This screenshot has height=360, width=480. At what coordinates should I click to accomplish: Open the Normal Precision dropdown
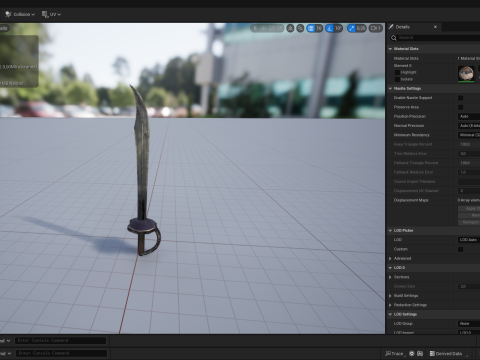(469, 126)
